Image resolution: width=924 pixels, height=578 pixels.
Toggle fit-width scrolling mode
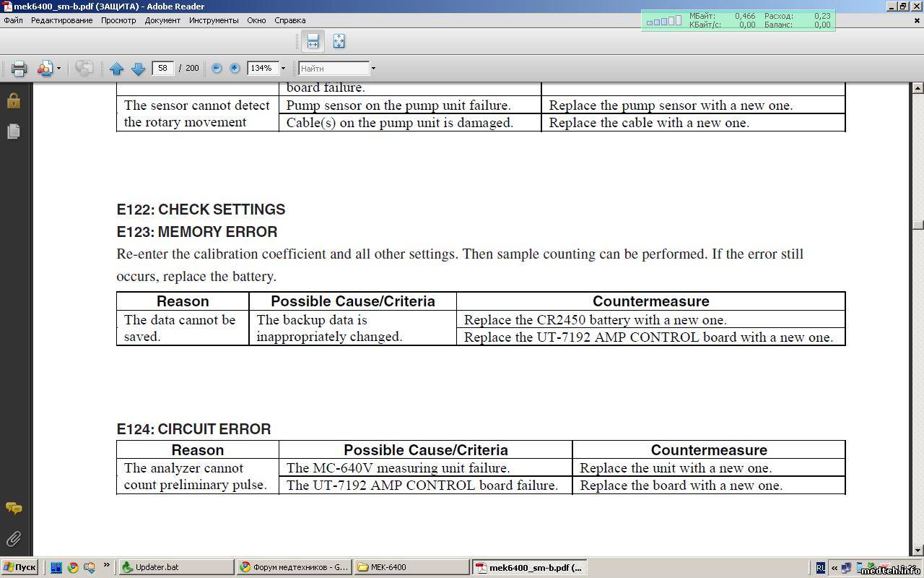pos(313,41)
